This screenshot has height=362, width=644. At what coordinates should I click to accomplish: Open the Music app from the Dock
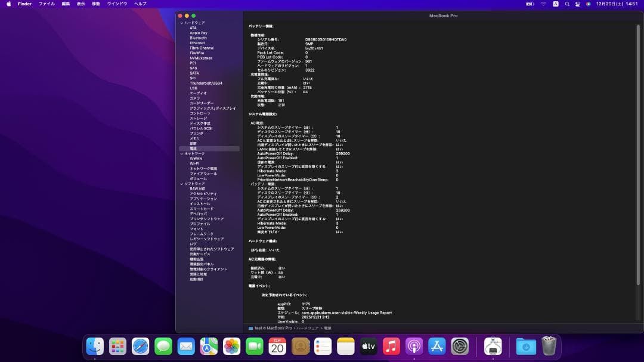coord(390,346)
